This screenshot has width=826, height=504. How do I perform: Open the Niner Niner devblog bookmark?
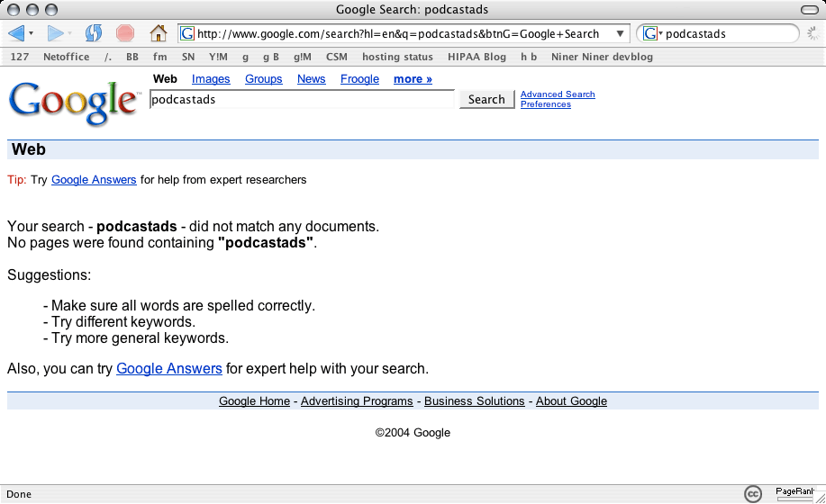(602, 57)
